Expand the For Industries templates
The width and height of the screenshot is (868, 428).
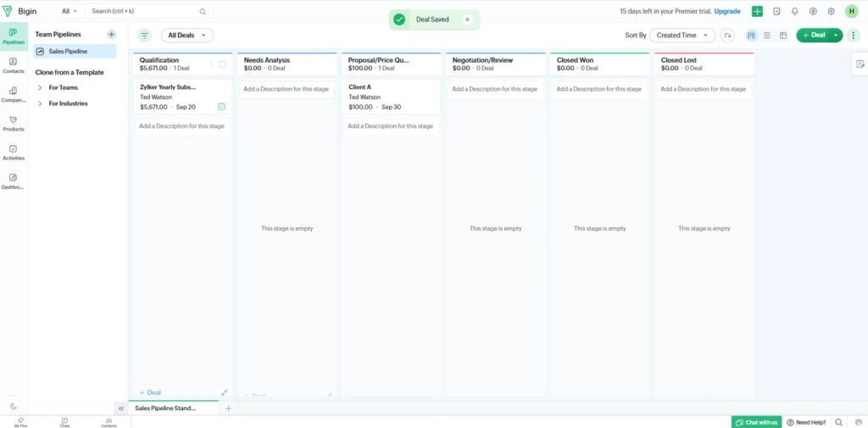point(40,103)
